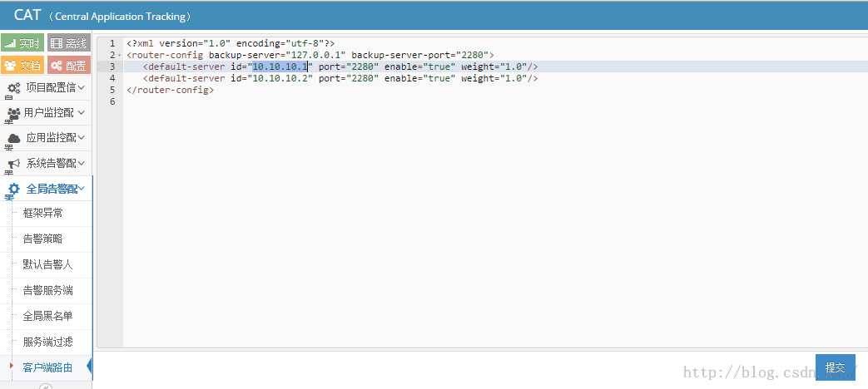Click the gears icon beside 项目配置信息
Viewport: 868px width, 389px height.
tap(13, 88)
